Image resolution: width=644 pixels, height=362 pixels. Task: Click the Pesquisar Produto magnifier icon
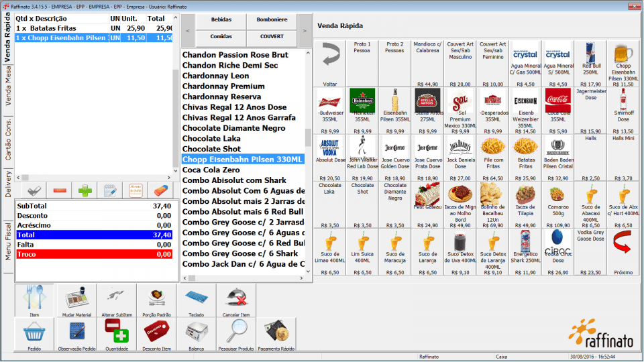point(236,334)
